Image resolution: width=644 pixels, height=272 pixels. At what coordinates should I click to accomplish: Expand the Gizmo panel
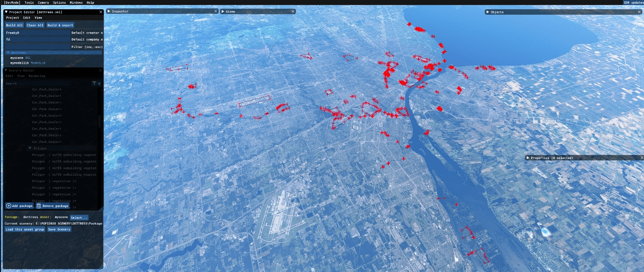(223, 11)
